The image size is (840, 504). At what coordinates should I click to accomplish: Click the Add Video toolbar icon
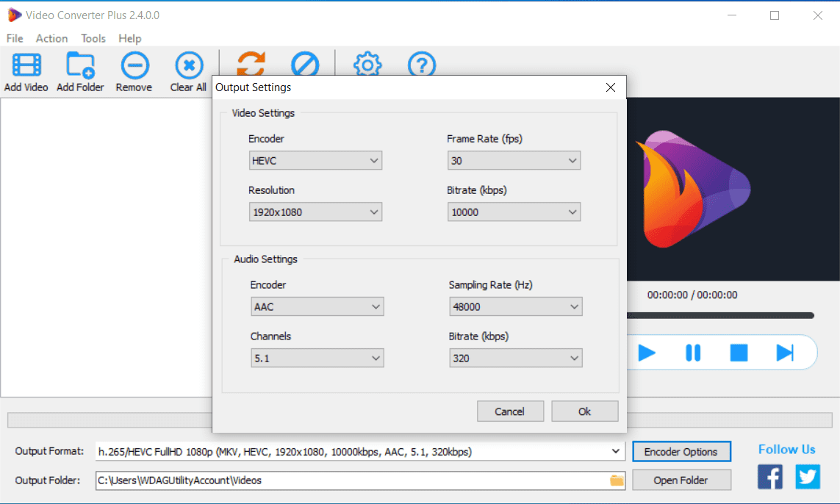[26, 65]
